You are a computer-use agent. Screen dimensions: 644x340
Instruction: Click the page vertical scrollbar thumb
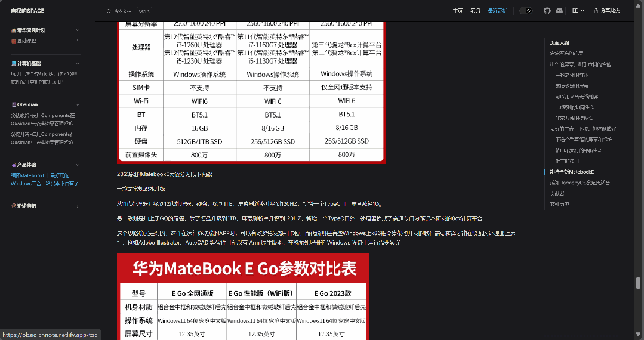(x=638, y=283)
